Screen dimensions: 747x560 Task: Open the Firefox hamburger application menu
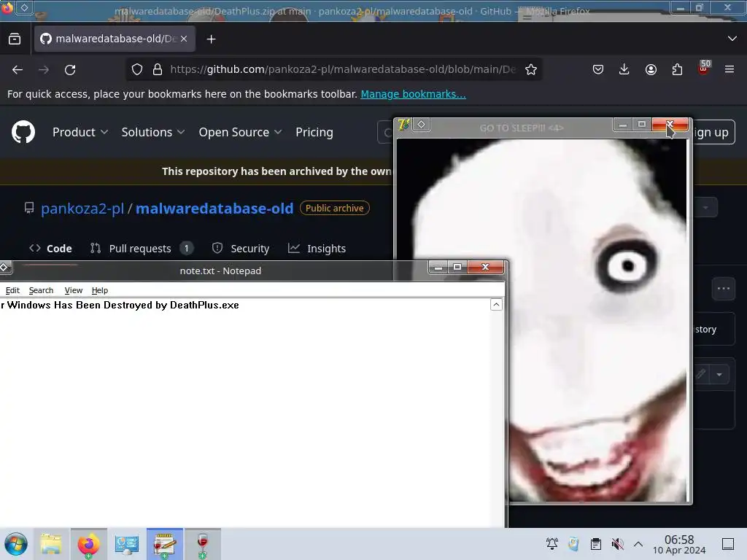pos(729,69)
